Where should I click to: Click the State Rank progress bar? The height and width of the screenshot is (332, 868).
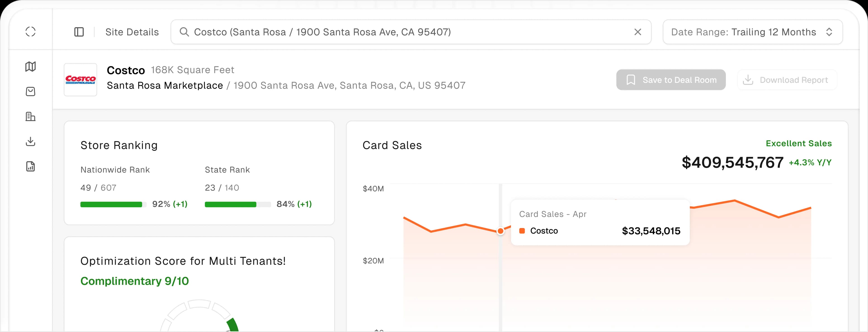coord(238,204)
